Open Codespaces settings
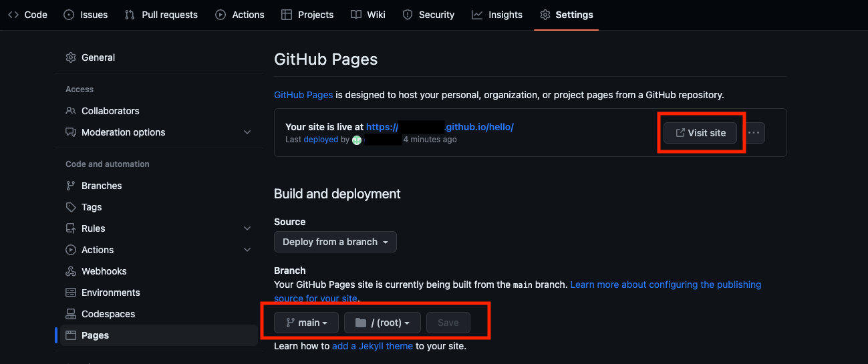The image size is (868, 364). click(159, 314)
